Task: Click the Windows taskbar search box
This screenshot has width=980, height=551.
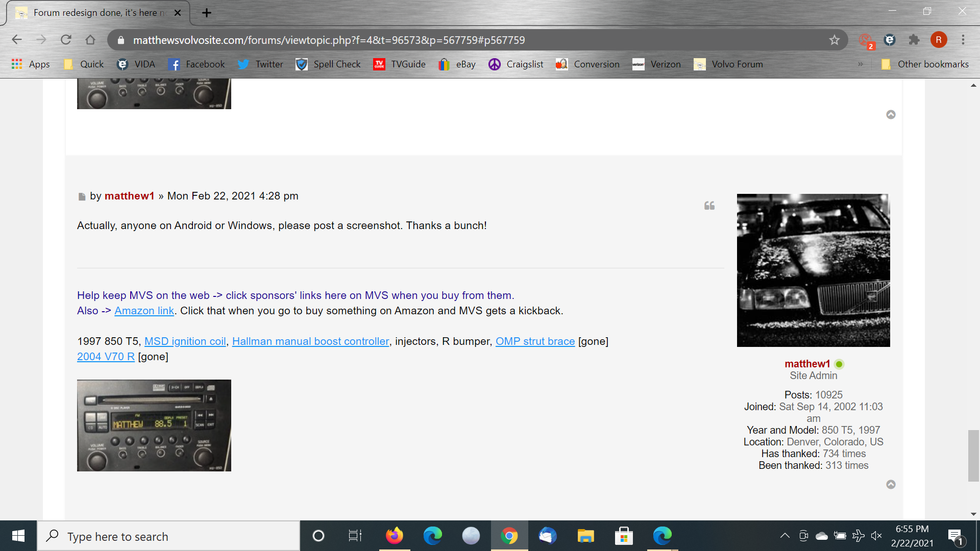Action: coord(168,536)
